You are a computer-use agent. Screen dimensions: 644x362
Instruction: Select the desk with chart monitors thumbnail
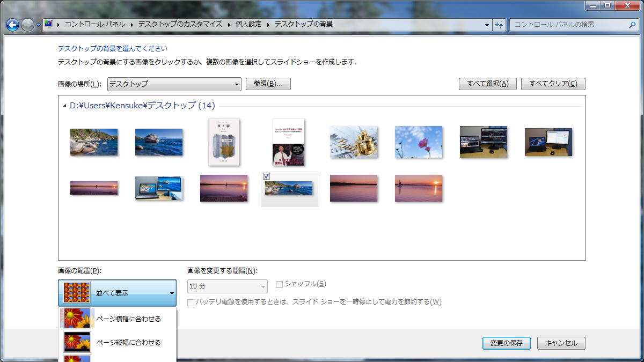(x=484, y=142)
